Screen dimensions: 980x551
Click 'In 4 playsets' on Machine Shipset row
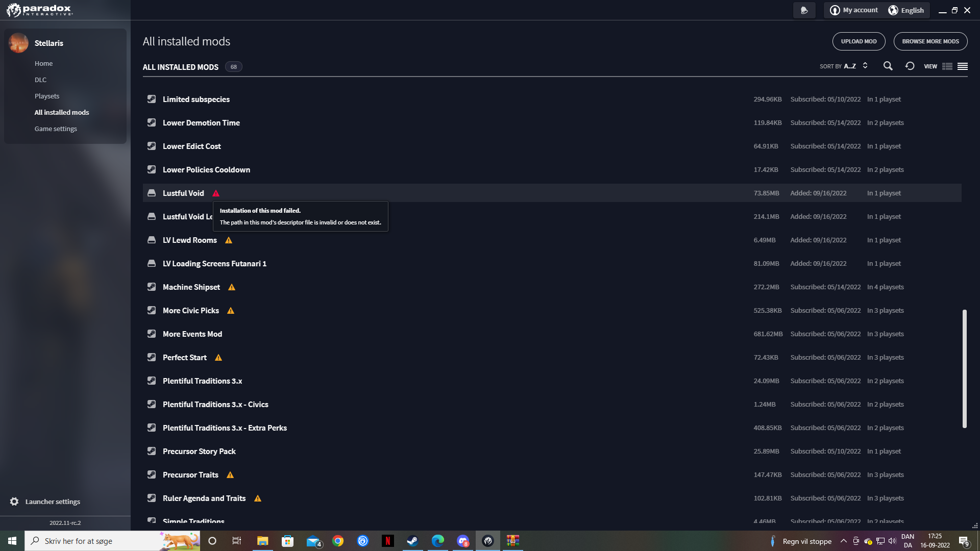(885, 287)
